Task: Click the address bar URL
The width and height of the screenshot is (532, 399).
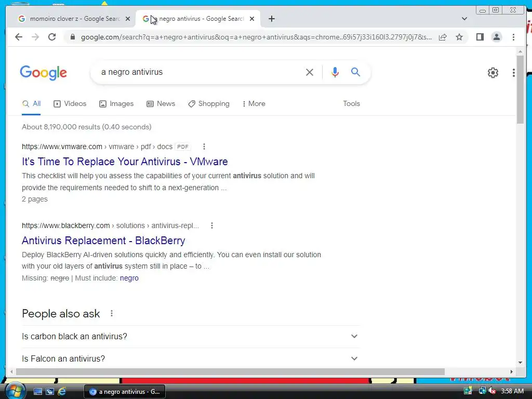Action: tap(256, 37)
